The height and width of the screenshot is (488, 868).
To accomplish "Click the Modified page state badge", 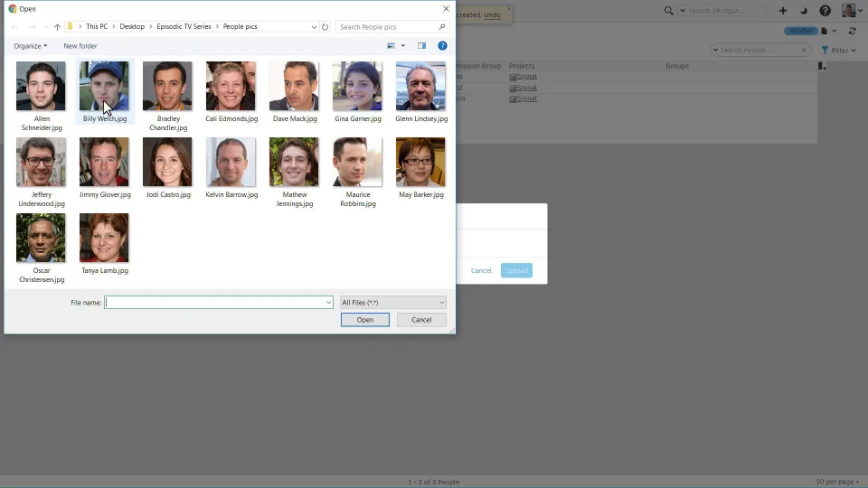I will coord(800,31).
